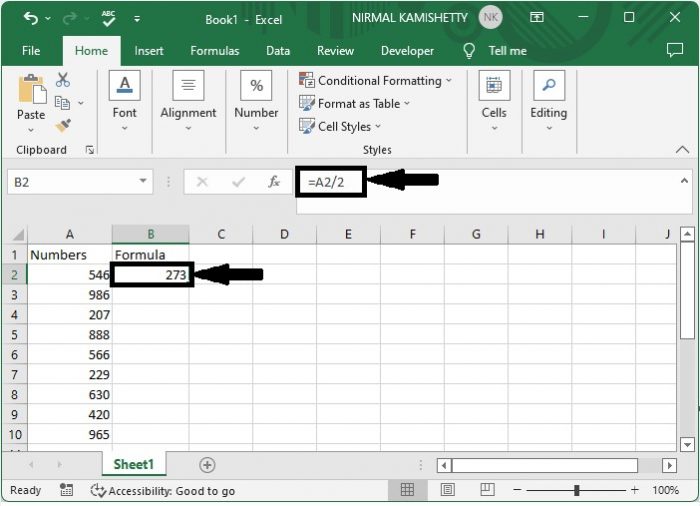Run the ABC spelling check icon
This screenshot has width=700, height=506.
tap(108, 18)
